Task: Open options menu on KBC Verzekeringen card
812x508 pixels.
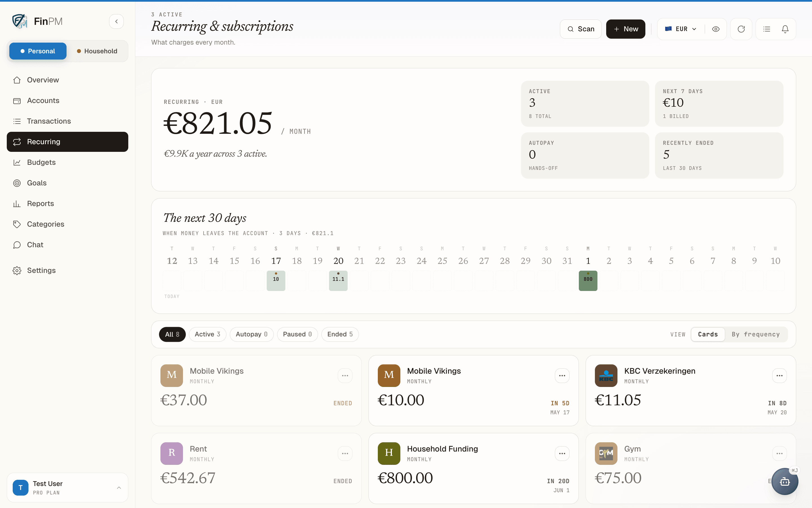Action: point(780,376)
